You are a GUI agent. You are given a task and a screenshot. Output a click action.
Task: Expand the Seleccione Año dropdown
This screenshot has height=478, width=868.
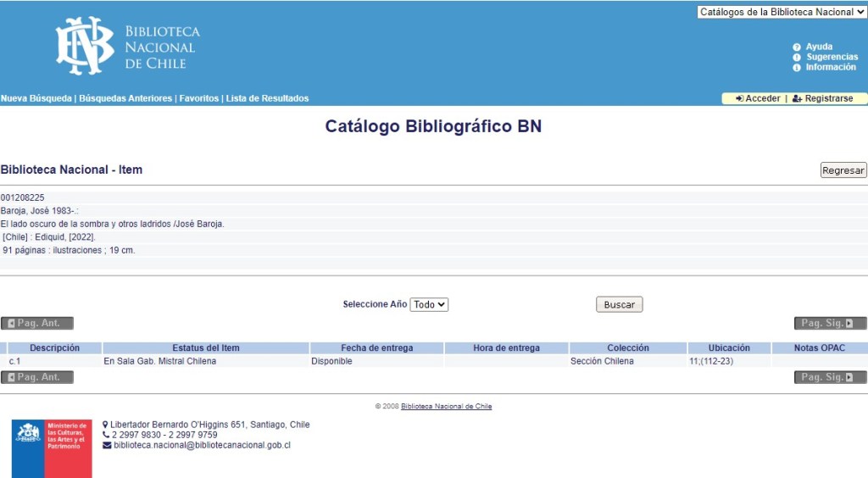(429, 304)
